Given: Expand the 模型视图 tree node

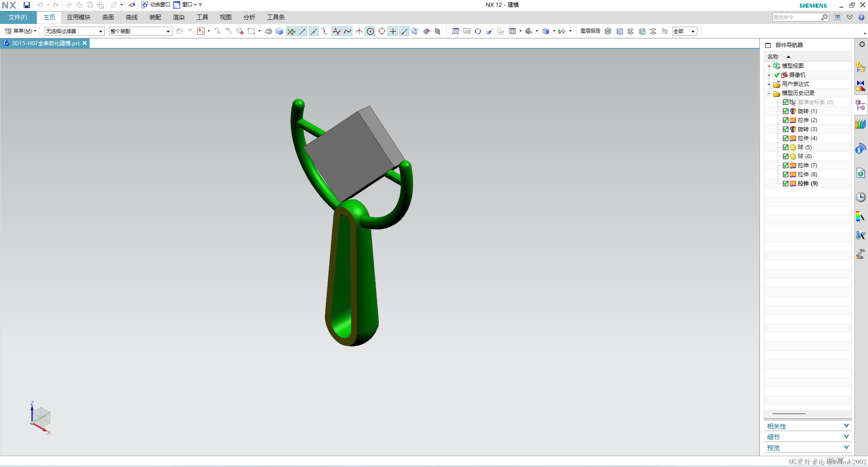Looking at the screenshot, I should click(x=769, y=66).
